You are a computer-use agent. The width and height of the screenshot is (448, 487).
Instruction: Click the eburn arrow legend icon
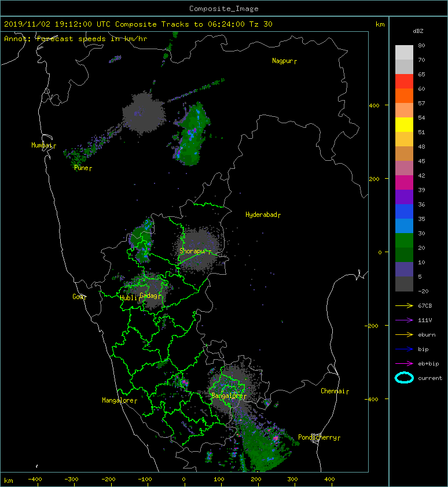click(404, 335)
